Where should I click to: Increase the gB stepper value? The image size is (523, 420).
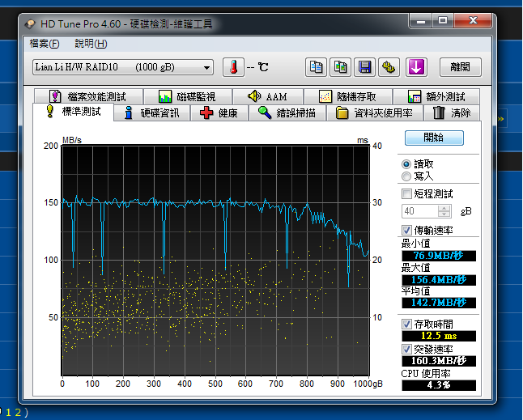tap(444, 208)
